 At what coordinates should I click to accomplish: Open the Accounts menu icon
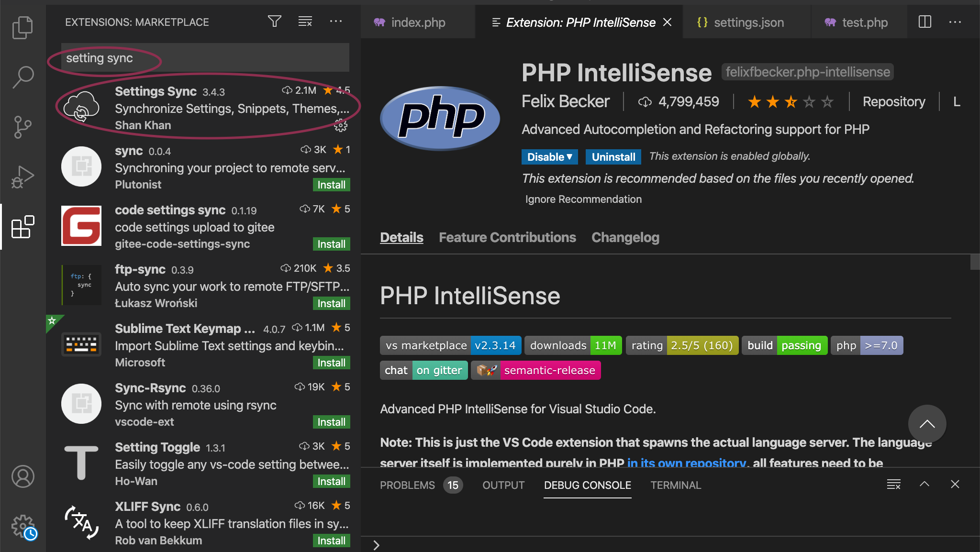point(22,476)
